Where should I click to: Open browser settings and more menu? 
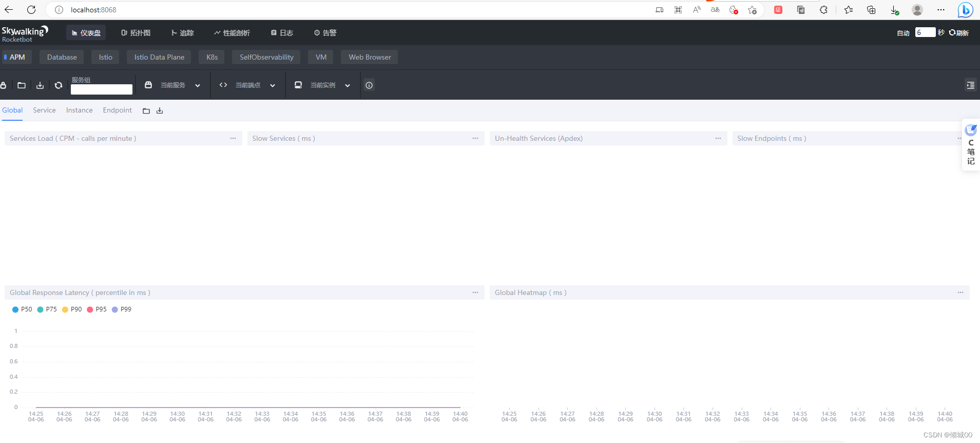click(940, 10)
